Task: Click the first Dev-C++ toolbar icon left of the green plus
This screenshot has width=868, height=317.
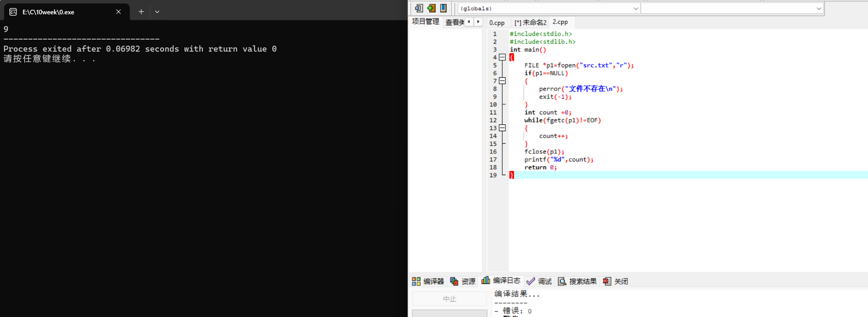Action: [419, 8]
